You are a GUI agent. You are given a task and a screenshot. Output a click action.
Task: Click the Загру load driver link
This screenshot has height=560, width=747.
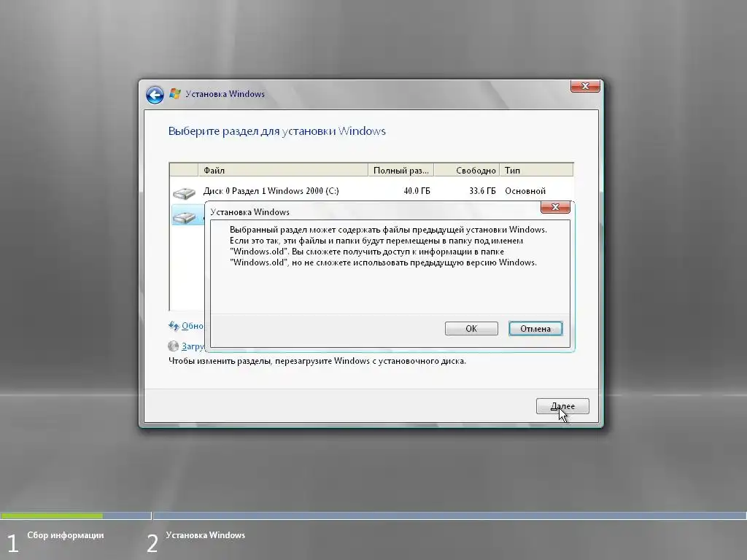(193, 346)
